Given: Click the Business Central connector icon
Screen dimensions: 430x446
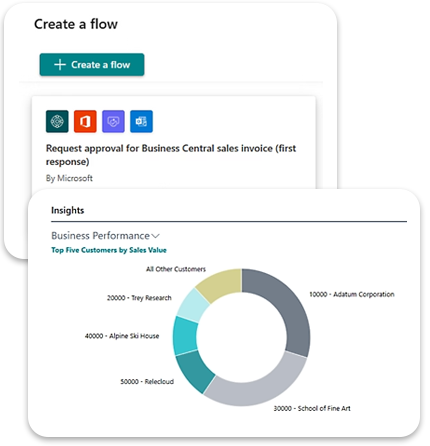Looking at the screenshot, I should [x=57, y=121].
